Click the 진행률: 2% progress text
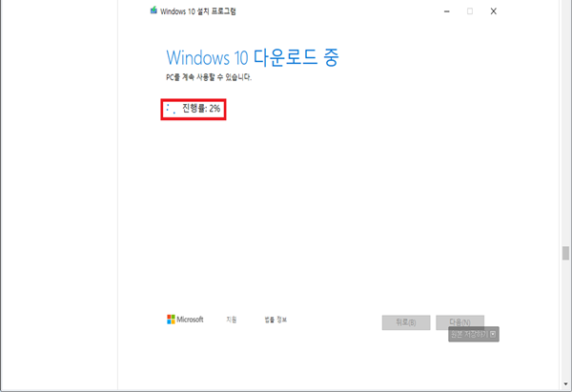This screenshot has height=392, width=572. [x=201, y=109]
